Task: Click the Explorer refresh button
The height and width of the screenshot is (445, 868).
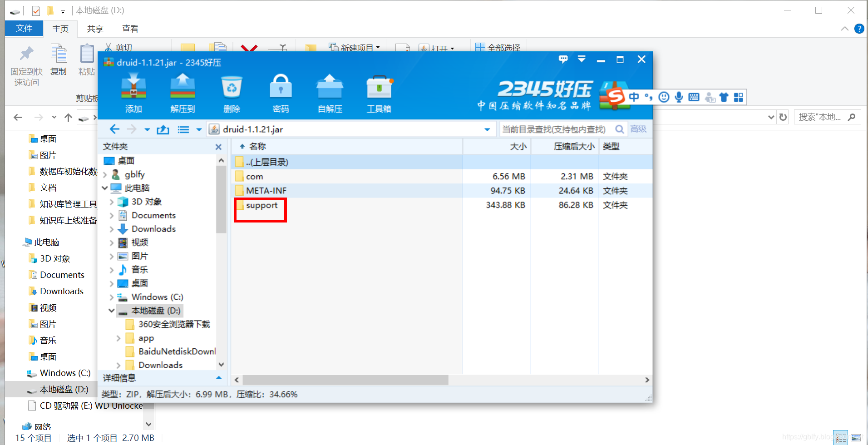Action: [783, 117]
